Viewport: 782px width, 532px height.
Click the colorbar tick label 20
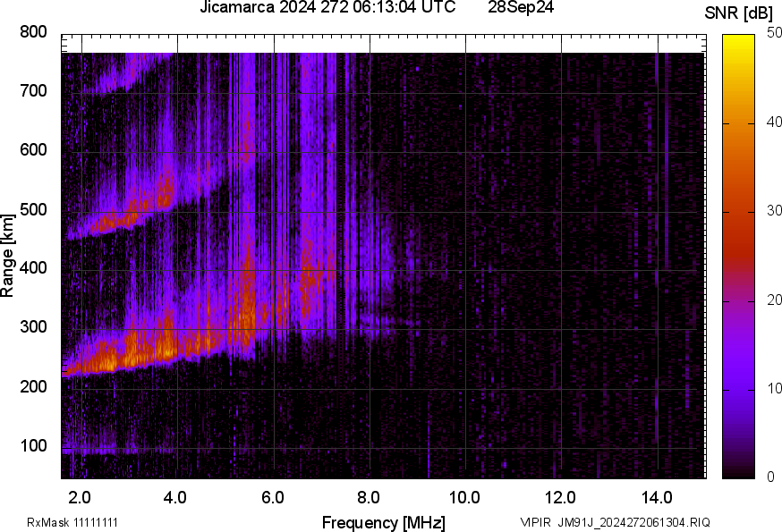coord(773,300)
